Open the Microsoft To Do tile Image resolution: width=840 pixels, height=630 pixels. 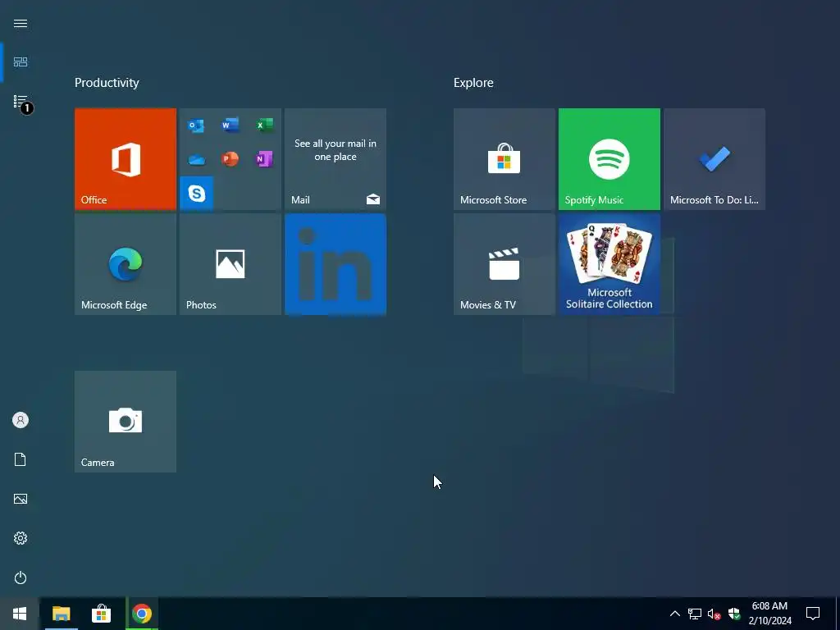(714, 159)
